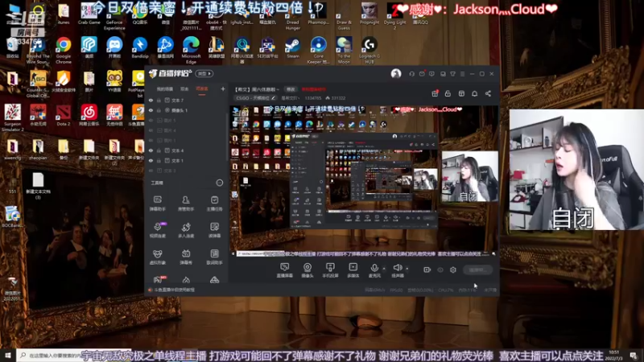Open the 虚拟形象 virtual avatar tool

(157, 257)
